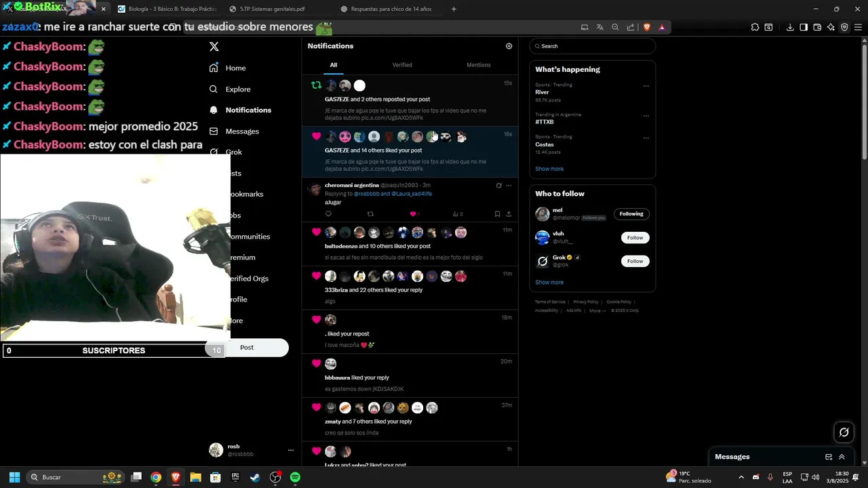
Task: Open GAS7EZE reposted notification
Action: point(410,101)
